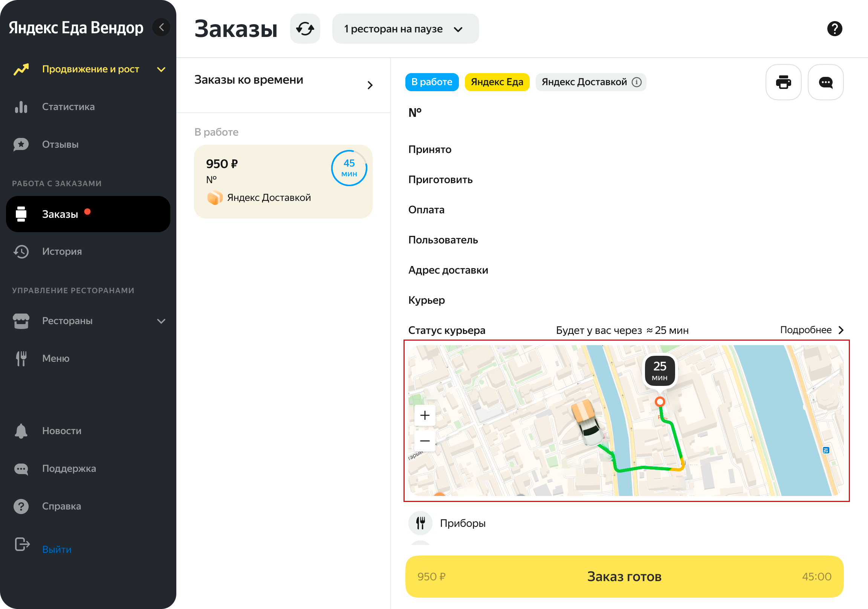Image resolution: width=868 pixels, height=609 pixels.
Task: Click the Отзывы star bubble icon
Action: [x=21, y=144]
